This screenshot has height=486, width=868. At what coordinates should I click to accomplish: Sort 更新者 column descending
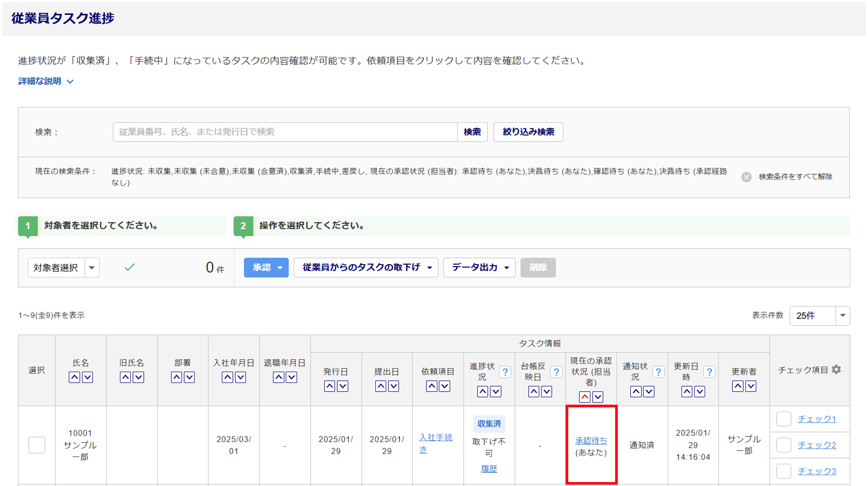click(x=751, y=386)
